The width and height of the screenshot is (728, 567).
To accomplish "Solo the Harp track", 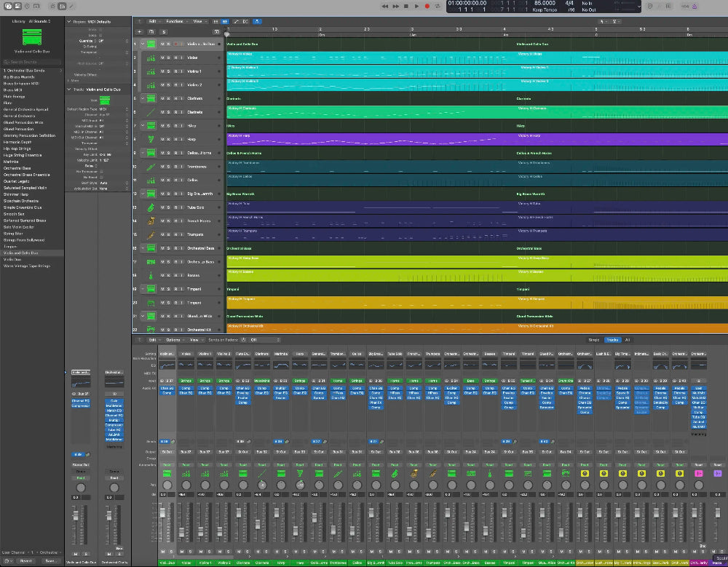I will click(x=169, y=139).
